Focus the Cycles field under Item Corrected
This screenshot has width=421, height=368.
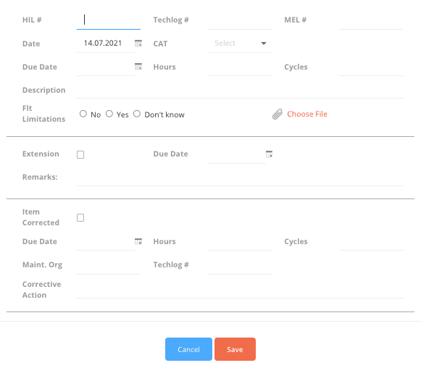tap(371, 242)
